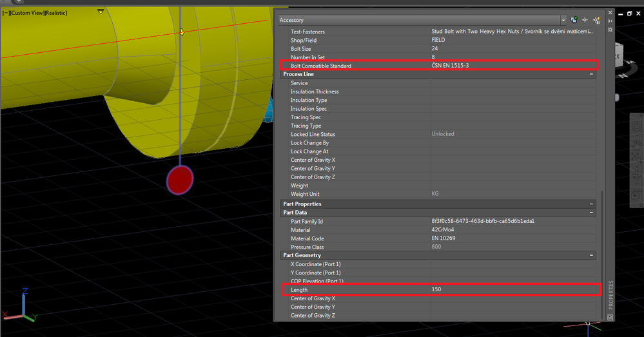Image resolution: width=644 pixels, height=337 pixels.
Task: Click Test-Fasteners Stud Bolt description value
Action: pos(512,31)
